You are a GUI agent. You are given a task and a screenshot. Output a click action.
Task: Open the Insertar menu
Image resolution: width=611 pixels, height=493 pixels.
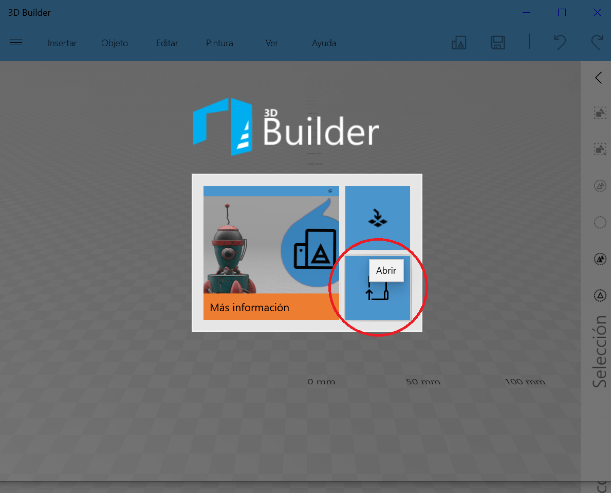(62, 43)
